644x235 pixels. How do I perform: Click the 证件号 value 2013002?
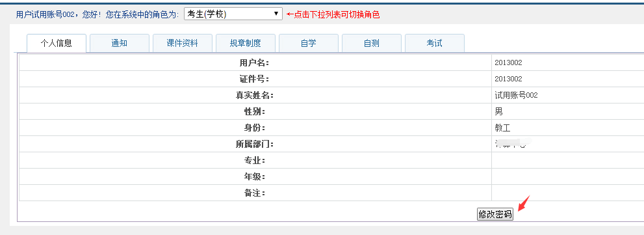[508, 79]
